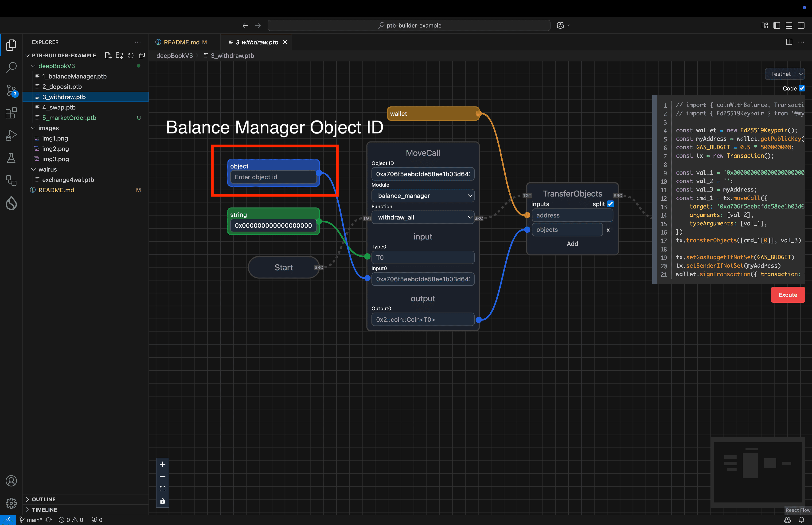Toggle the primary side bar layout icon
This screenshot has width=812, height=525.
pos(777,26)
